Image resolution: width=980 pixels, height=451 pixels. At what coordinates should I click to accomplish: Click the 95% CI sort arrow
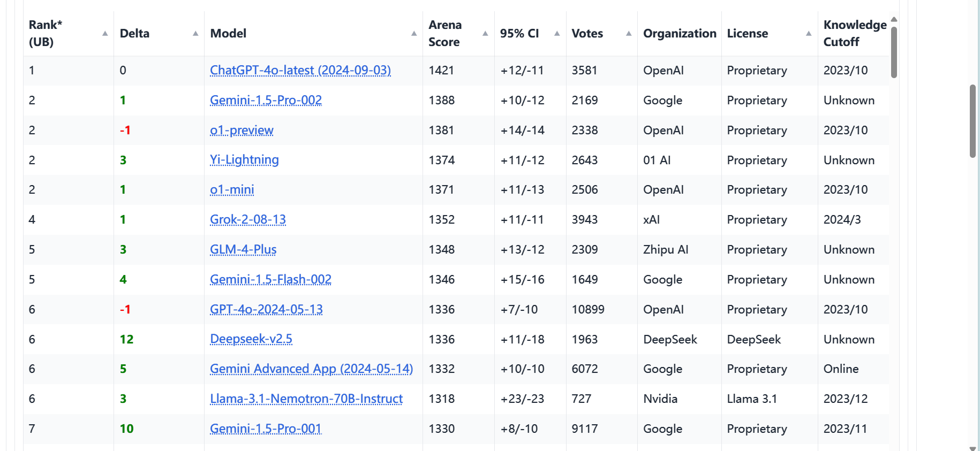coord(557,33)
